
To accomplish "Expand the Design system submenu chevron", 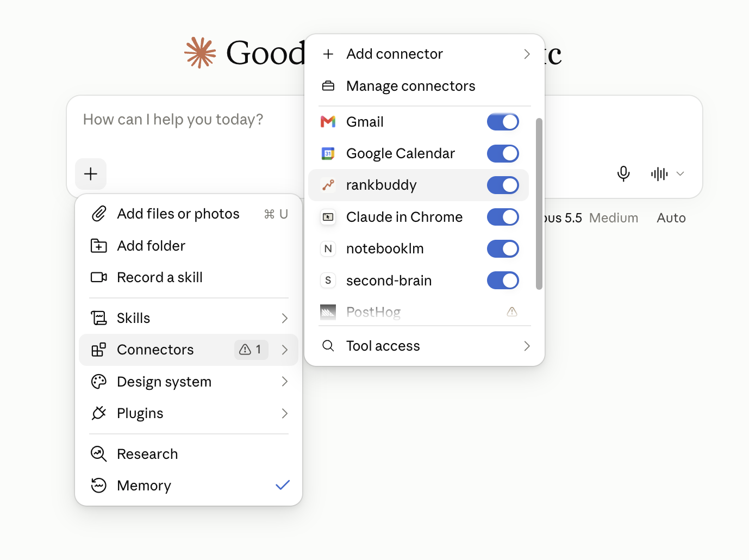I will click(x=285, y=382).
